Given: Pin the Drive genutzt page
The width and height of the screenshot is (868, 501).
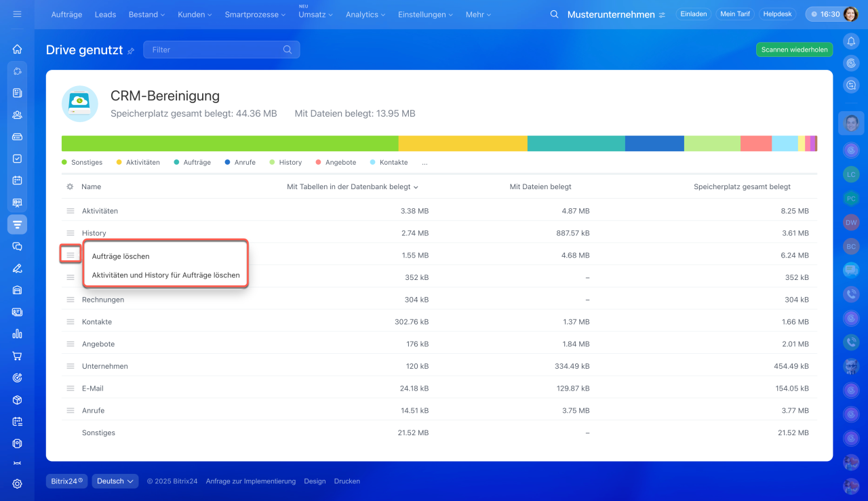Looking at the screenshot, I should pos(131,51).
